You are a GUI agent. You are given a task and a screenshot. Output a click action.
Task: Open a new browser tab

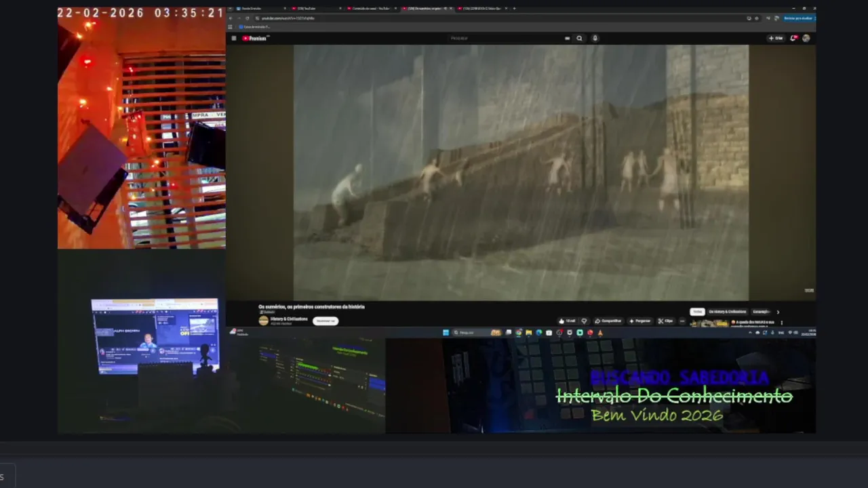pyautogui.click(x=514, y=8)
